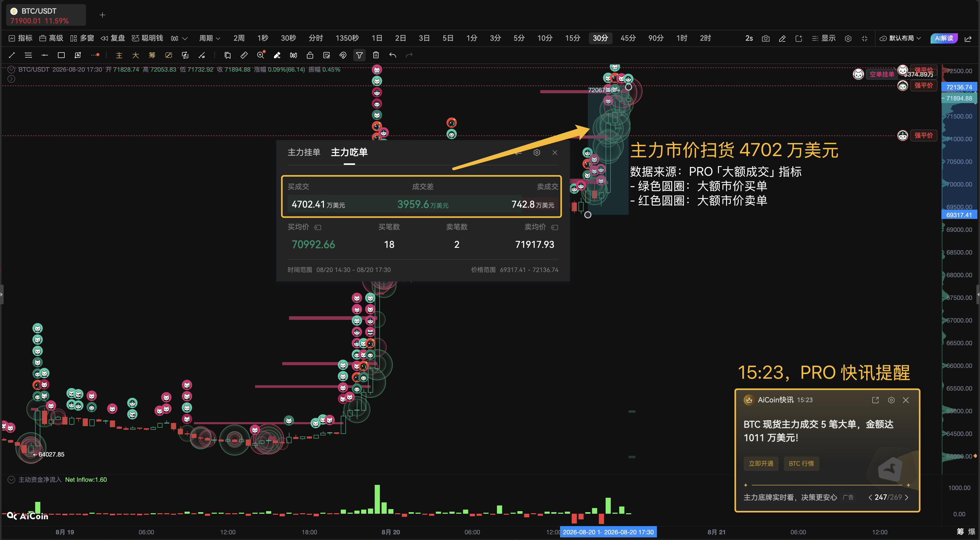This screenshot has height=540, width=980.
Task: Select the eraser brush tool
Action: tap(277, 55)
